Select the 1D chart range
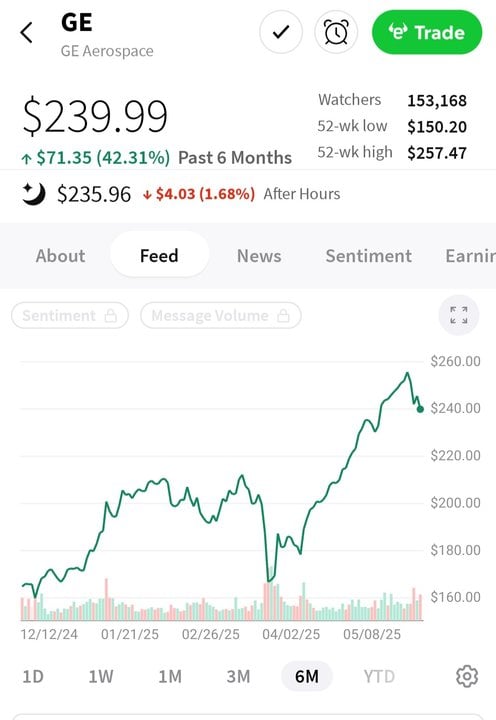 (x=33, y=676)
